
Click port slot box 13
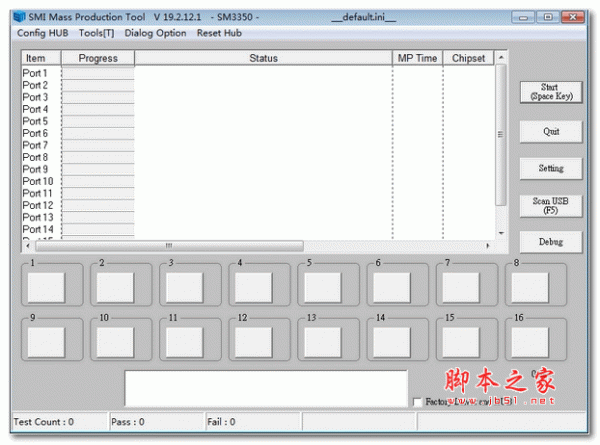pos(323,342)
